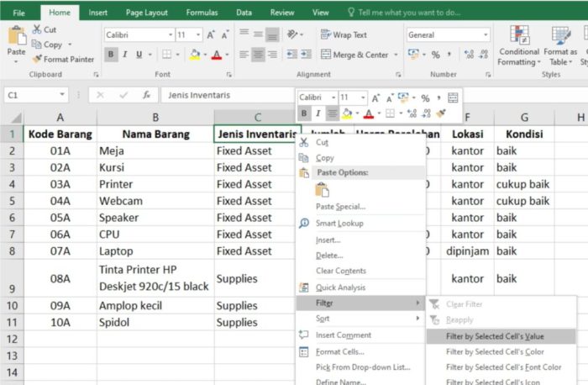The height and width of the screenshot is (385, 588).
Task: Click the formula bar showing Jenis Inventaris
Action: click(228, 95)
